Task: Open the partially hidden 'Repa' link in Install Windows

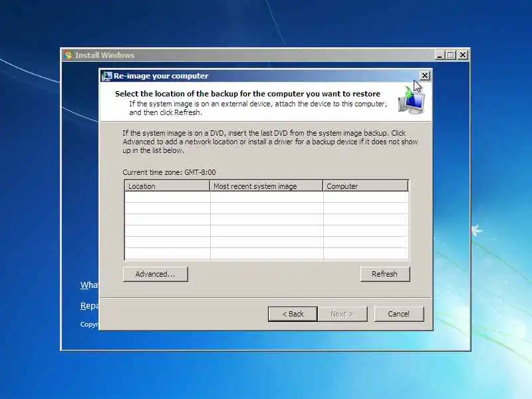Action: pyautogui.click(x=90, y=306)
